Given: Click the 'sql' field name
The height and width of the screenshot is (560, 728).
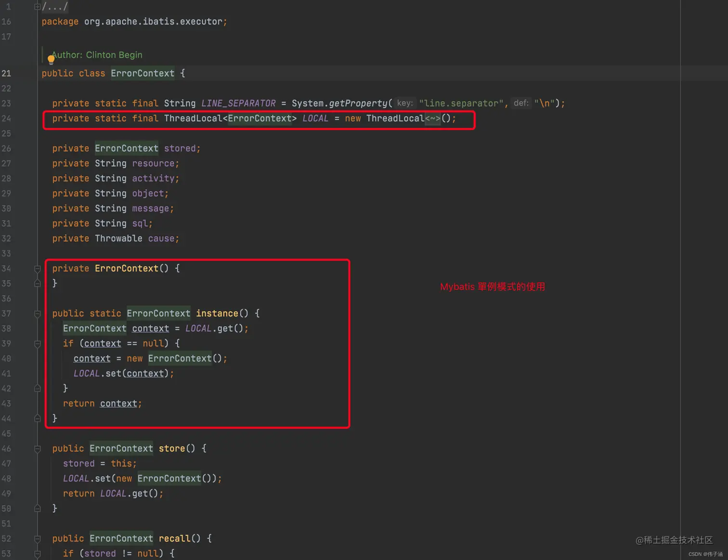Looking at the screenshot, I should (x=140, y=223).
